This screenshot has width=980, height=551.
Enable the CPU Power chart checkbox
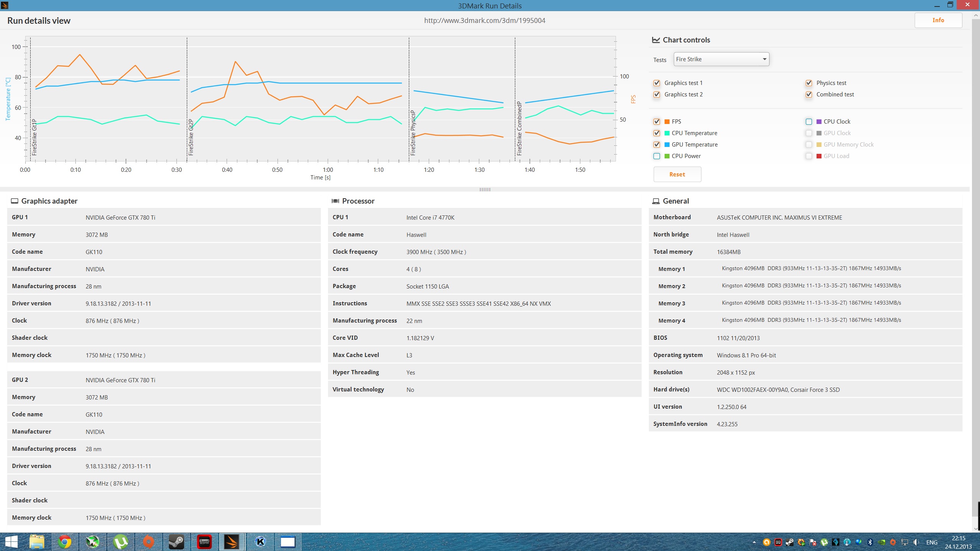pos(657,156)
